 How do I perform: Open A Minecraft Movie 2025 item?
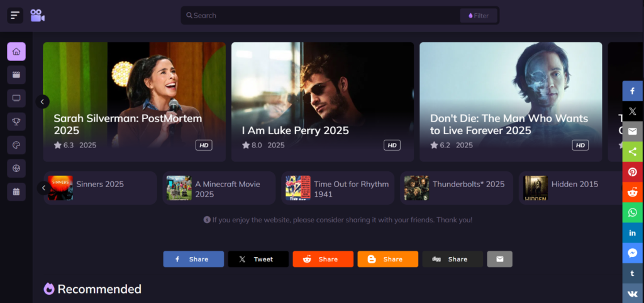coord(219,188)
